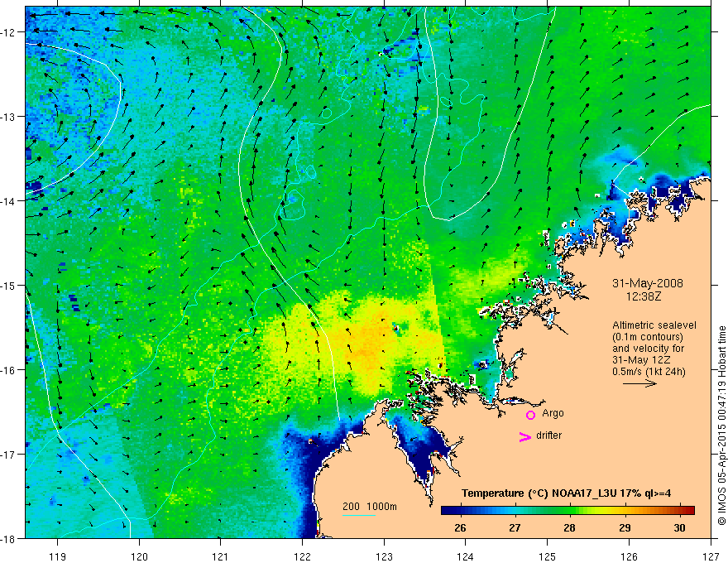Click the magenta drifter arrowhead legend symbol
The width and height of the screenshot is (728, 563).
click(x=525, y=436)
